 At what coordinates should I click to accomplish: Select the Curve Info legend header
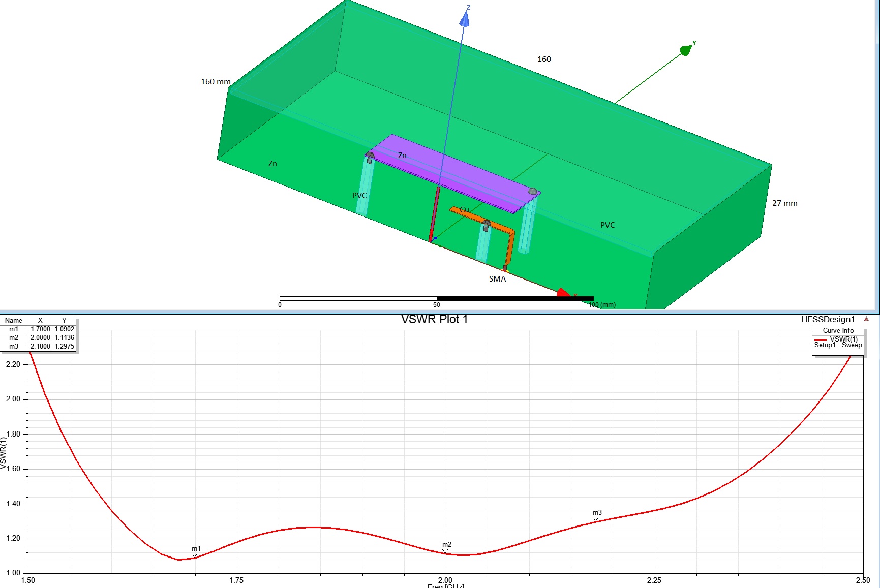click(x=838, y=330)
